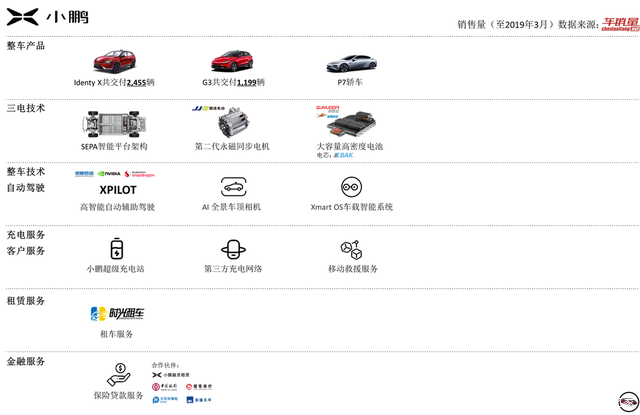Click the red Identy X car image
Viewport: 640px width, 415px height.
(x=114, y=61)
